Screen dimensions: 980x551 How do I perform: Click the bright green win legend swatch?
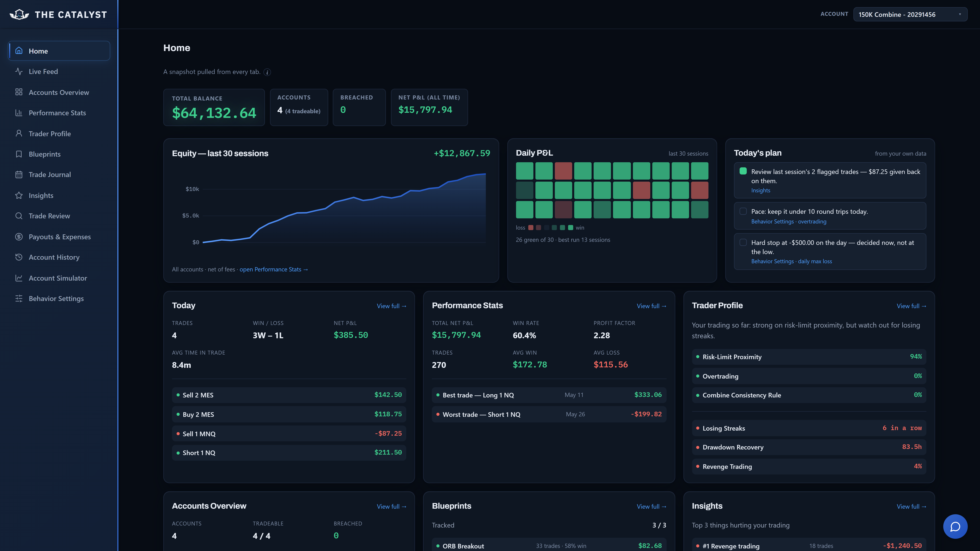(570, 228)
